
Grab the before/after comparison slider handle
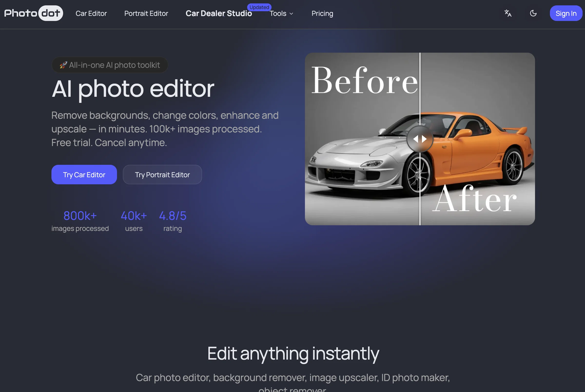[x=420, y=139]
